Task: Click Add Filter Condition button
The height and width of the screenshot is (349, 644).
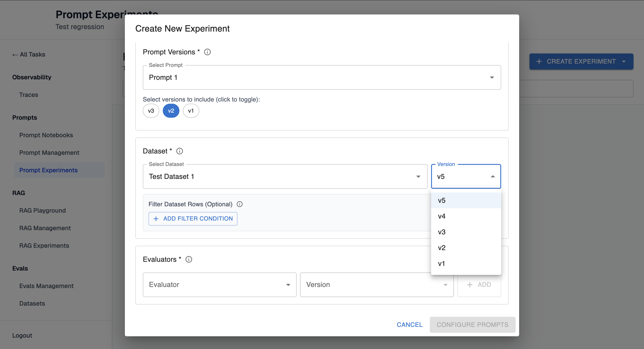Action: [x=193, y=219]
